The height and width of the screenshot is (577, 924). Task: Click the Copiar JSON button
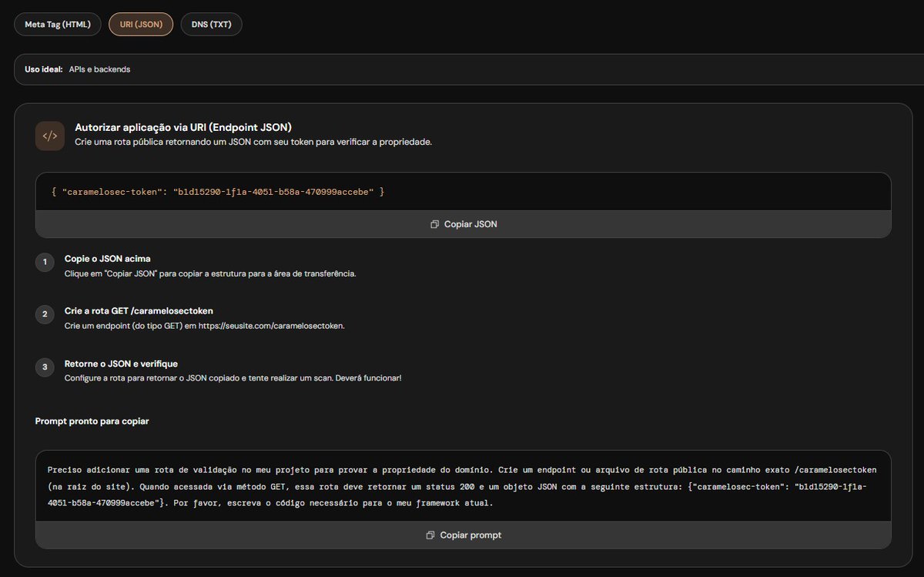pos(464,224)
